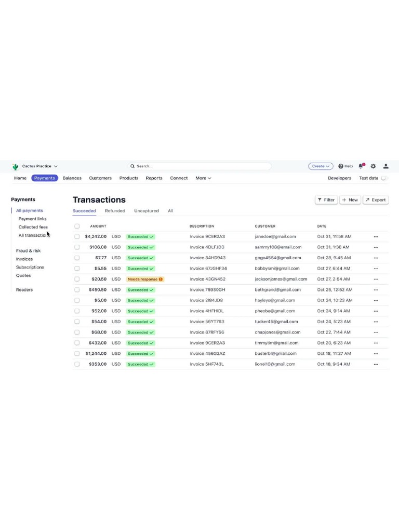The height and width of the screenshot is (532, 399).
Task: Go to the Balances navigation item
Action: (72, 178)
